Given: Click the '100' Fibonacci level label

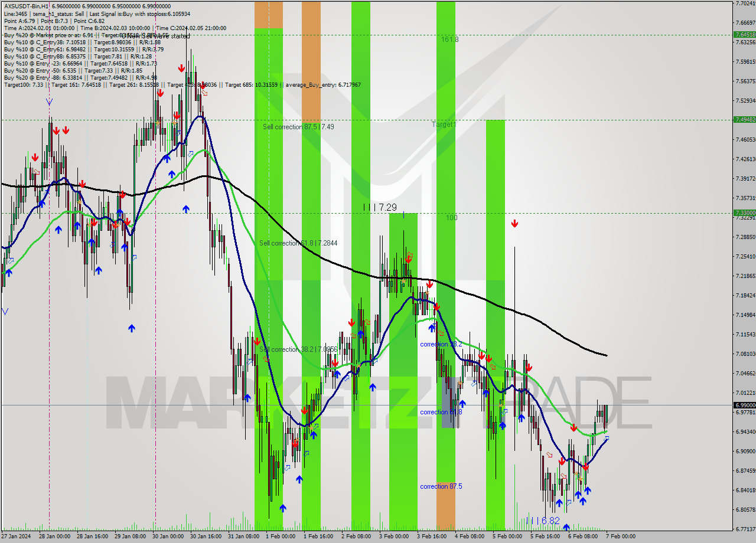Looking at the screenshot, I should pos(451,218).
